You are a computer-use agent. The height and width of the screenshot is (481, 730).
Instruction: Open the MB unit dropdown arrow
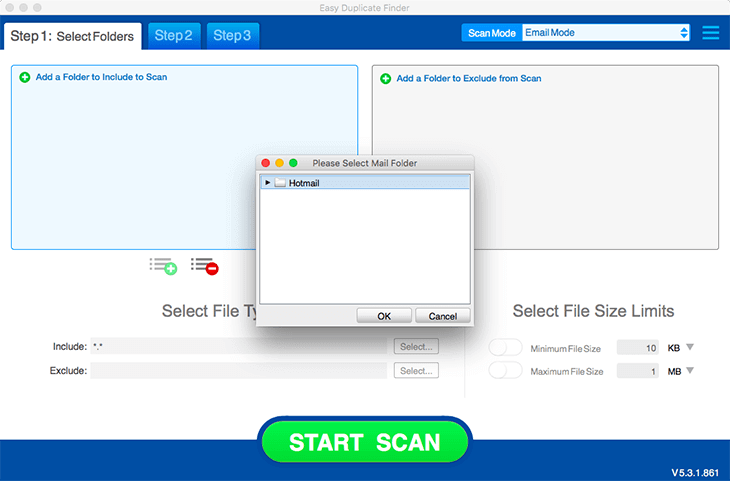(x=690, y=370)
